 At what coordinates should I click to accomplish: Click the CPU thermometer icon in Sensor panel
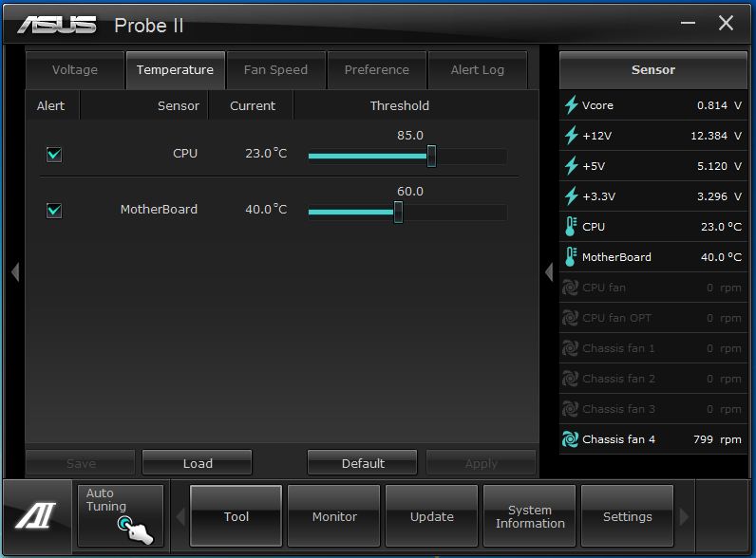point(571,227)
